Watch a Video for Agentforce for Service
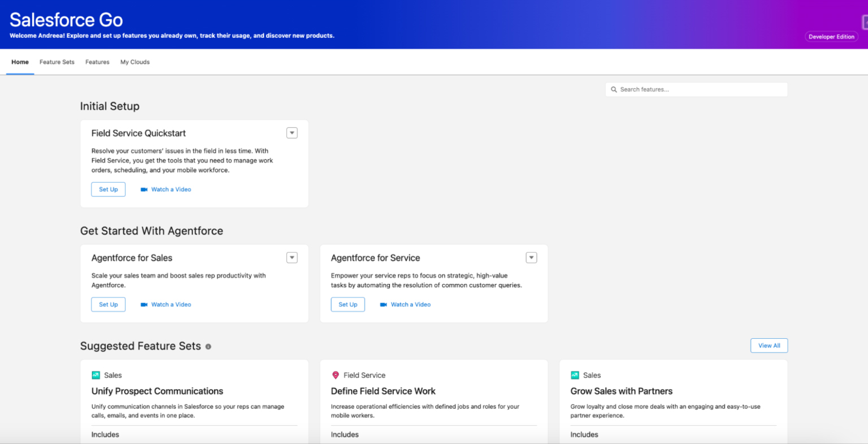This screenshot has width=868, height=444. coord(411,304)
